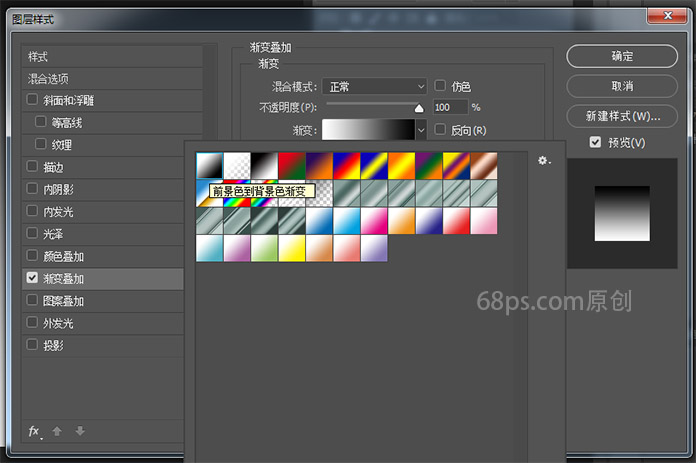
Task: Enable the 仿色 dither checkbox
Action: 440,87
